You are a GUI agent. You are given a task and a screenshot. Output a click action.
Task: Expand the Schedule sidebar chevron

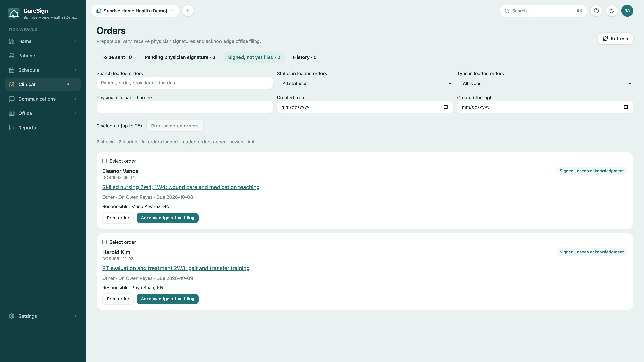(x=75, y=70)
